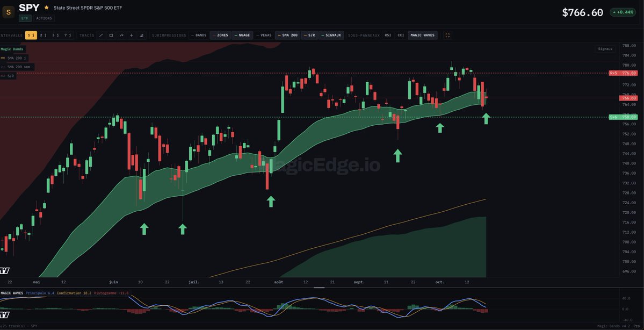The image size is (644, 330).
Task: Click the SMA 200 sem. legend entry
Action: point(17,67)
